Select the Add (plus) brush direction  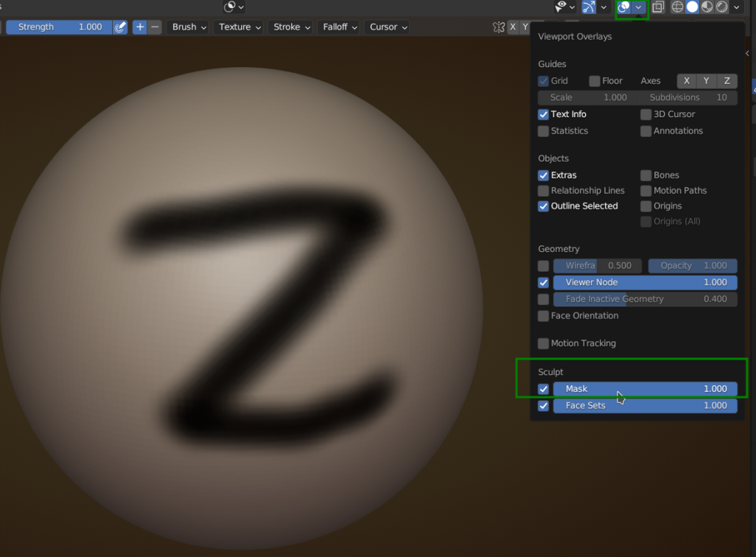140,27
